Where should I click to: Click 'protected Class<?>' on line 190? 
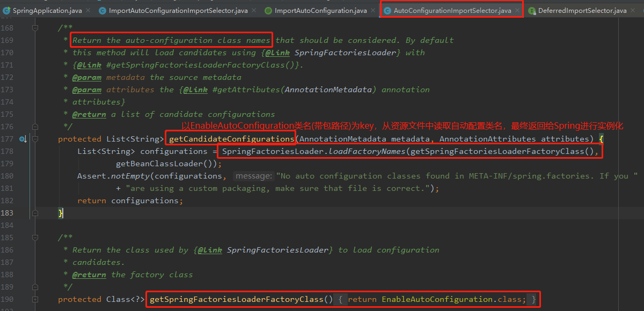[x=101, y=299]
